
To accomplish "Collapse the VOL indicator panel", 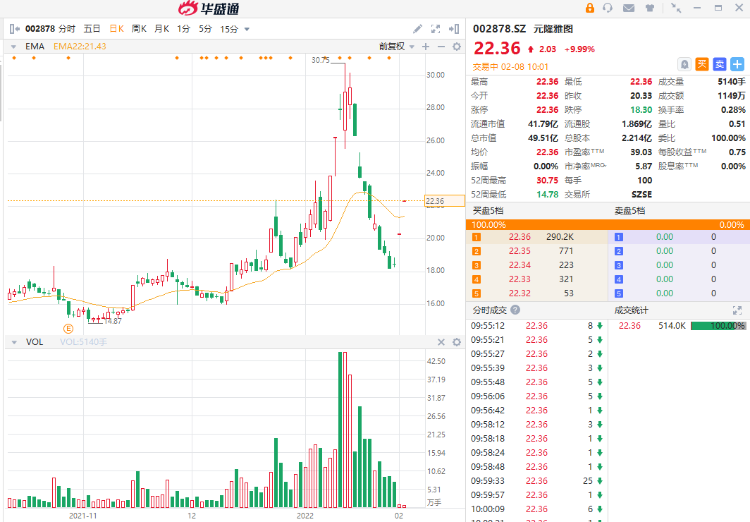I will 13,342.
